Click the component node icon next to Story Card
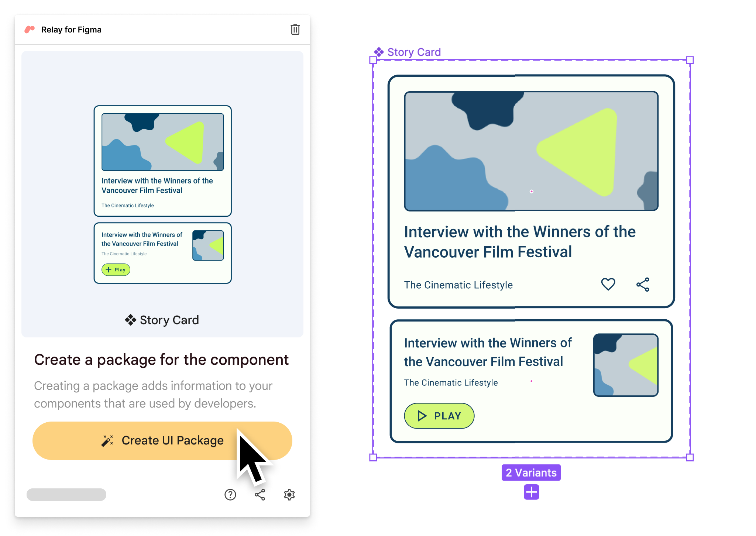Image resolution: width=756 pixels, height=536 pixels. pos(378,52)
